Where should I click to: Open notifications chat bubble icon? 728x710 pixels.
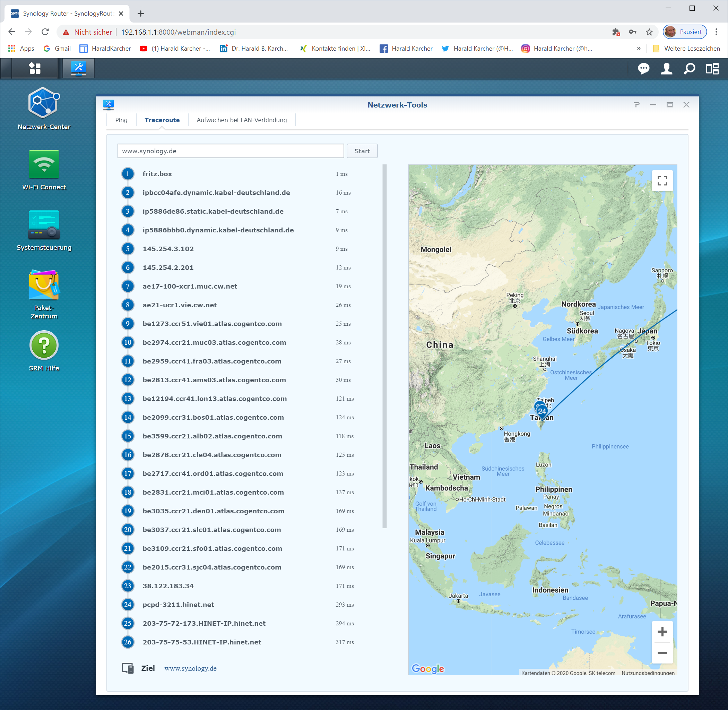point(643,69)
